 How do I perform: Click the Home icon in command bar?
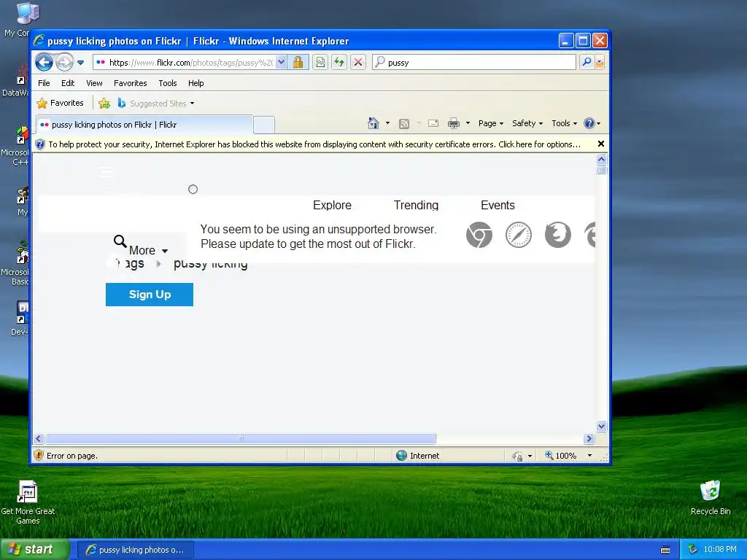tap(373, 123)
